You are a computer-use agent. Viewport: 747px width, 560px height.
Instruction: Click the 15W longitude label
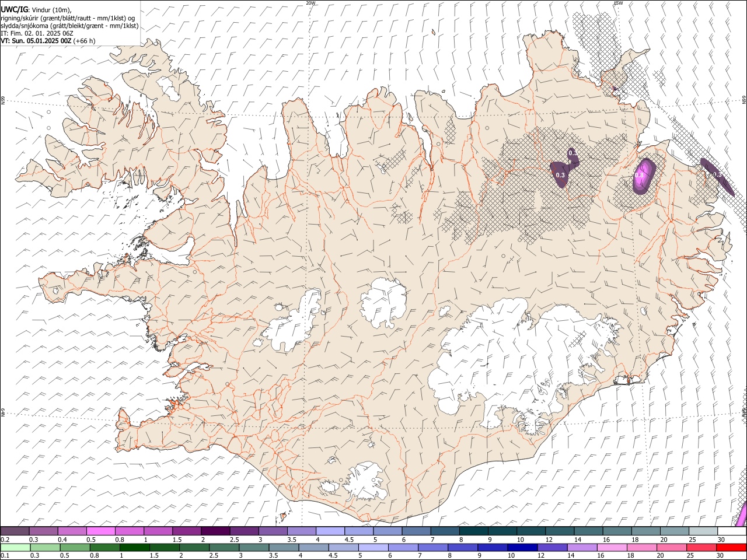point(618,3)
